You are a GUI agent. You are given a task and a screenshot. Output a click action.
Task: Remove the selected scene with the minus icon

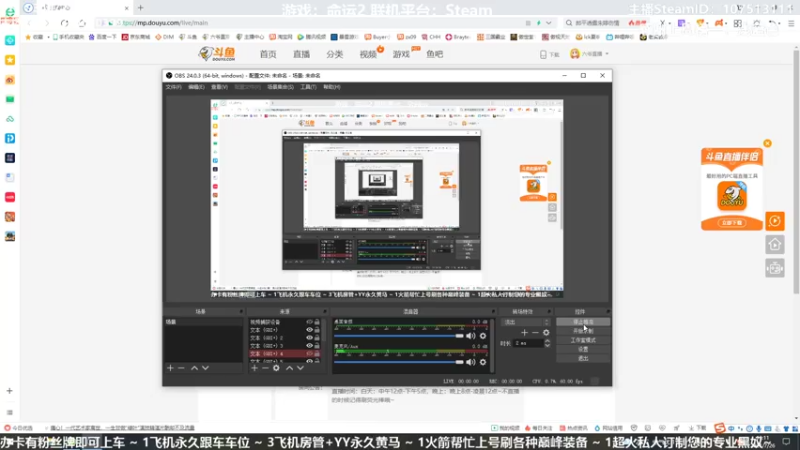coord(181,368)
